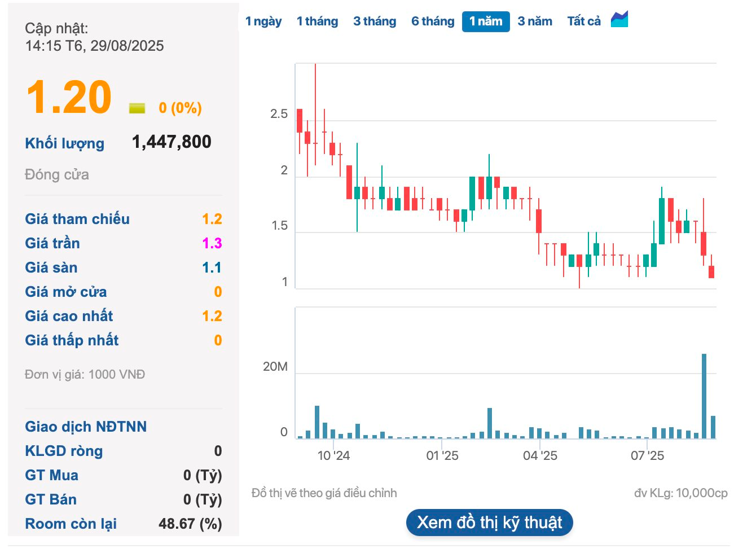
Task: Open Xem đồ thị kỹ thuật
Action: (x=489, y=523)
